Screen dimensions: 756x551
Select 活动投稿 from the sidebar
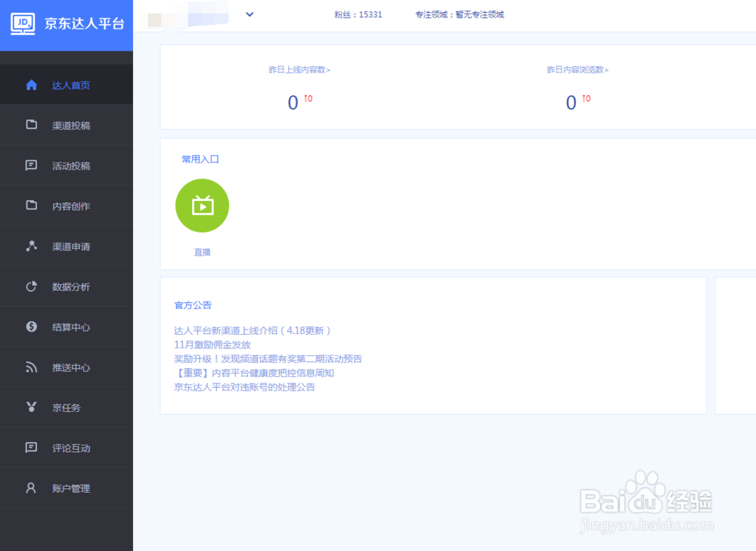[67, 166]
